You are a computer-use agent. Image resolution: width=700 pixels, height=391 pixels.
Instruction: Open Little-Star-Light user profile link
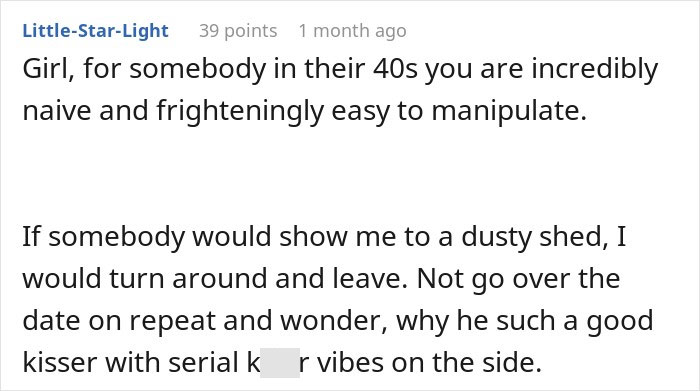(96, 31)
